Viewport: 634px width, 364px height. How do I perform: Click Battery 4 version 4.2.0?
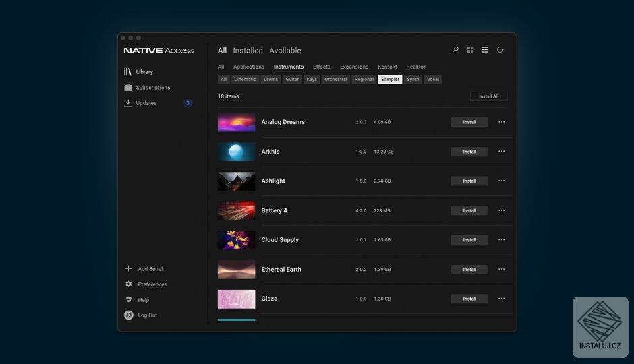point(361,210)
